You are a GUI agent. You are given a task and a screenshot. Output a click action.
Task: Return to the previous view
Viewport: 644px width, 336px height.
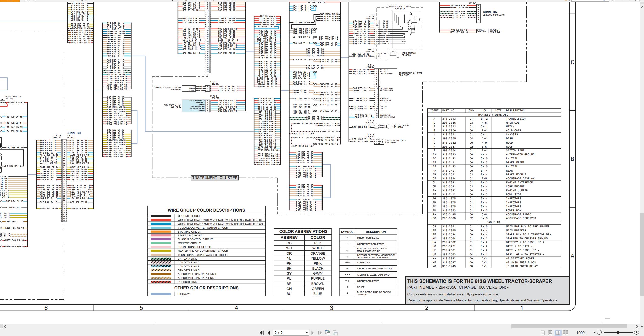click(x=328, y=333)
